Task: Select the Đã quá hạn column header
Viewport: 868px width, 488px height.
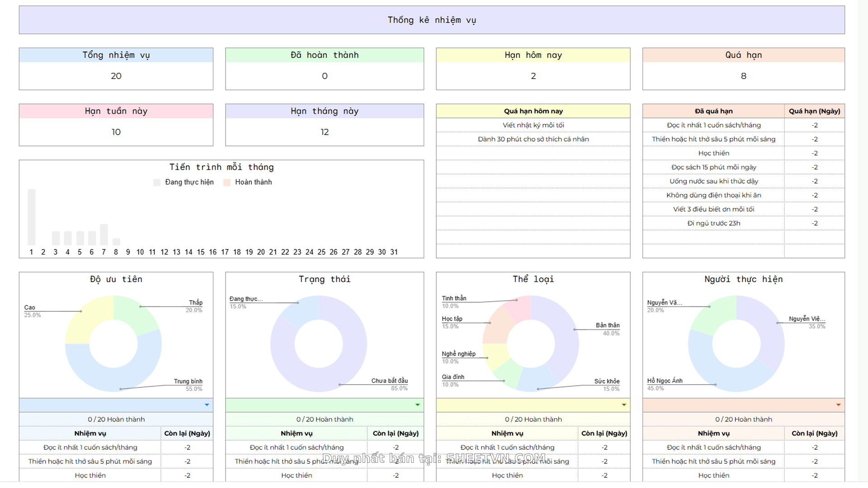Action: click(x=713, y=111)
